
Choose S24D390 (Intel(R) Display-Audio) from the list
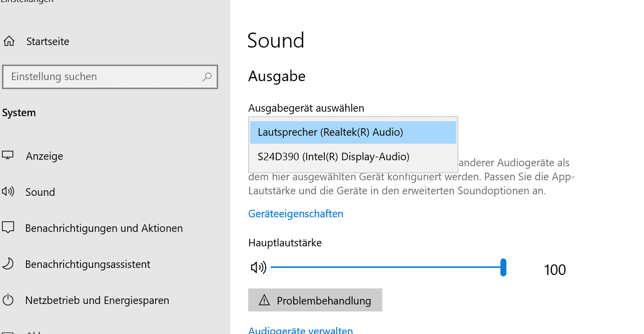353,157
